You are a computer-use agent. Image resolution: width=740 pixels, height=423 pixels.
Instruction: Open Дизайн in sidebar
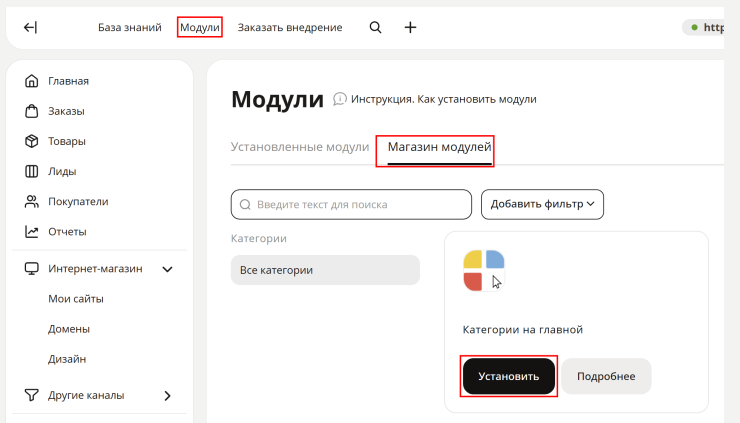pyautogui.click(x=67, y=359)
